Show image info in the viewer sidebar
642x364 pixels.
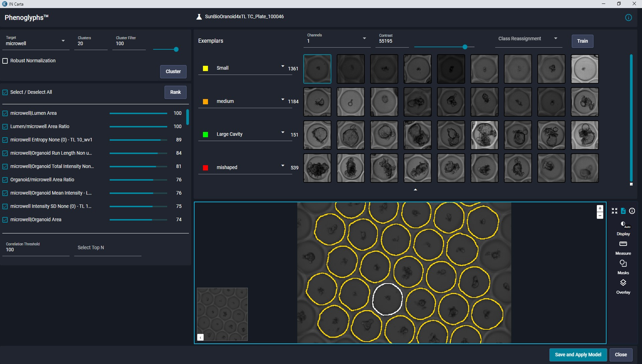click(632, 211)
